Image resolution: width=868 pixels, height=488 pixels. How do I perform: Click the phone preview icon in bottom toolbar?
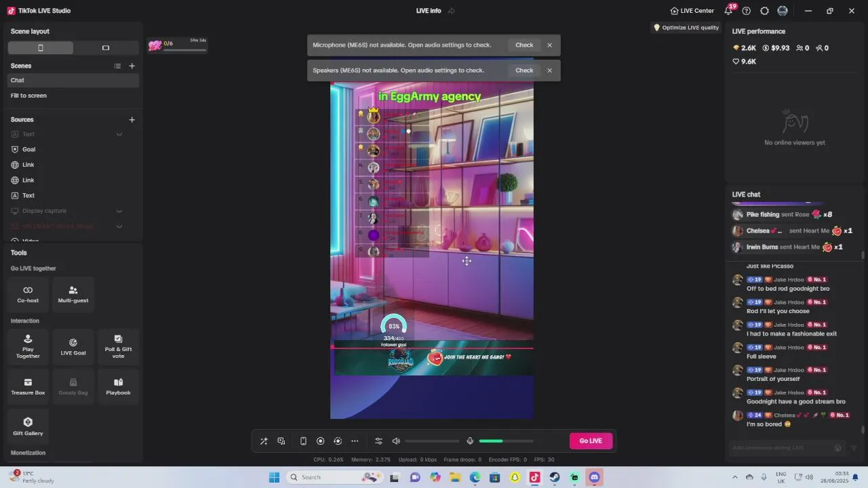303,441
